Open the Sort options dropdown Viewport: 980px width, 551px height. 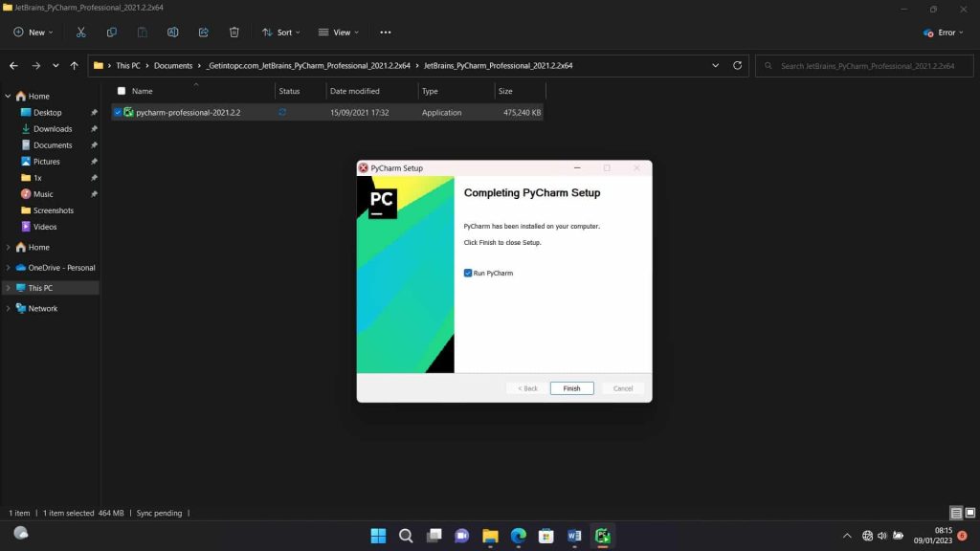[280, 32]
